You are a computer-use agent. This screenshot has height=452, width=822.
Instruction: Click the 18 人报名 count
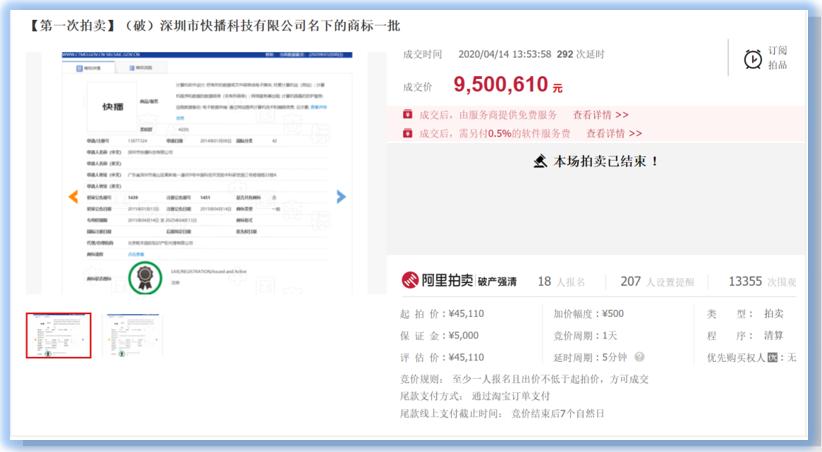(x=561, y=282)
